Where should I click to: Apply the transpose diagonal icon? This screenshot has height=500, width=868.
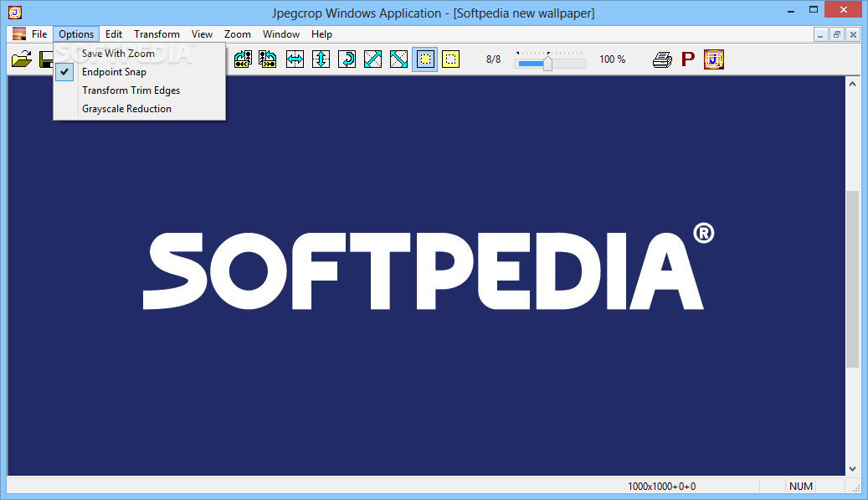click(x=372, y=59)
